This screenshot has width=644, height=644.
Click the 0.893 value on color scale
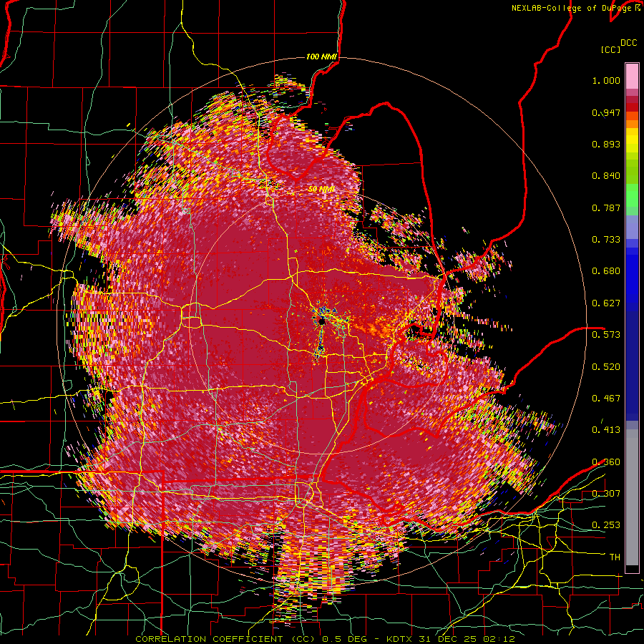pos(606,144)
